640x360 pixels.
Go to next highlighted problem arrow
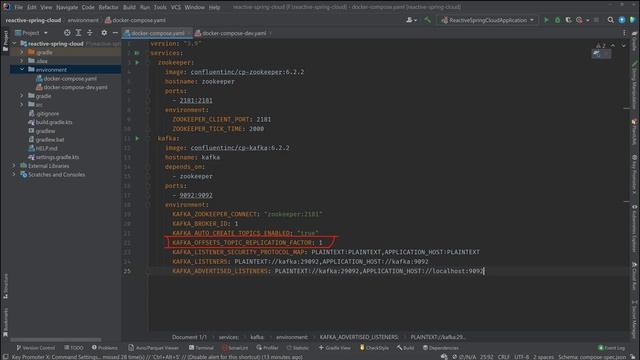point(623,45)
